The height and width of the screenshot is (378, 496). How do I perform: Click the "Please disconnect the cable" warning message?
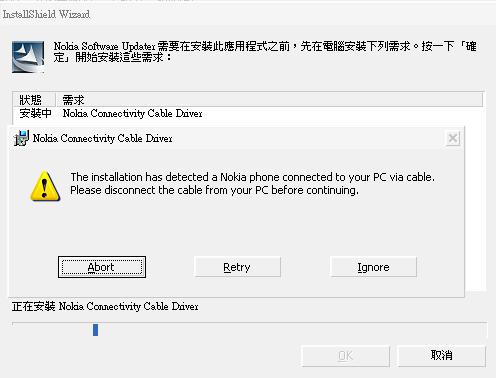(252, 184)
